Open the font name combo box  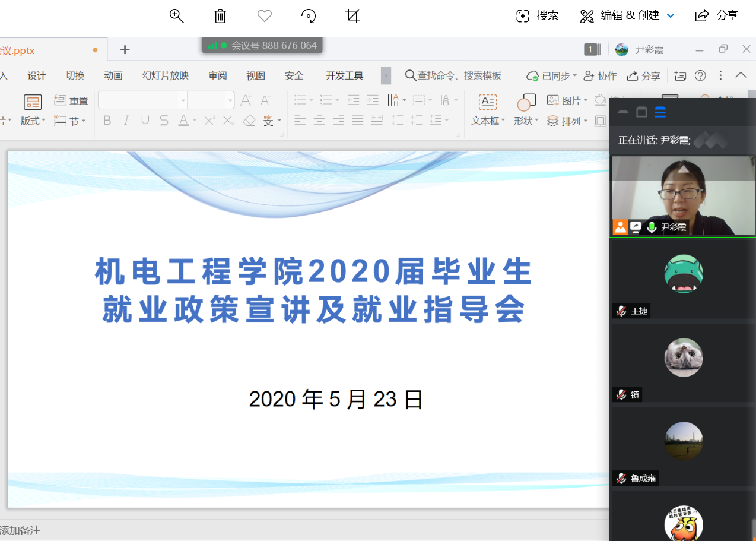pos(142,100)
